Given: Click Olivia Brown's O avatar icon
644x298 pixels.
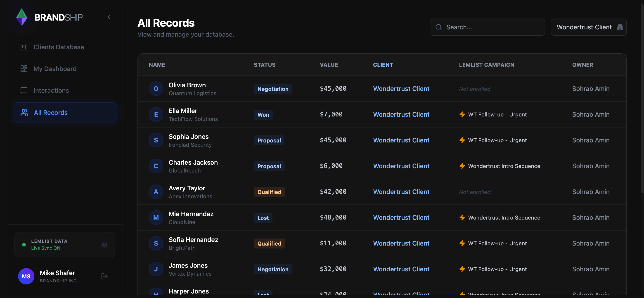Looking at the screenshot, I should click(x=156, y=89).
